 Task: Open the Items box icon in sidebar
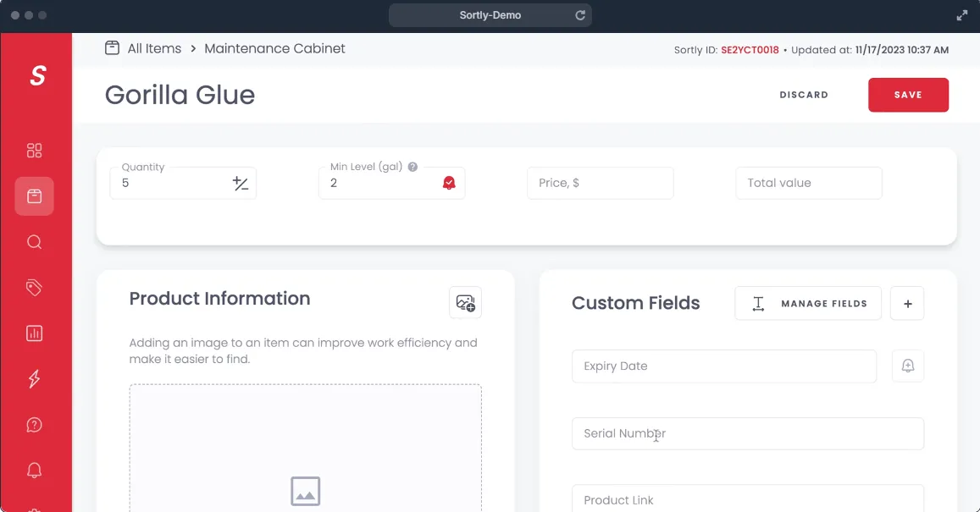click(x=35, y=196)
